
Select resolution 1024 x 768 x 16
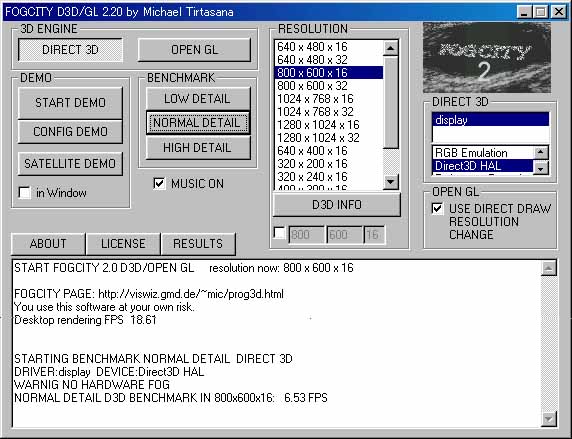point(329,99)
